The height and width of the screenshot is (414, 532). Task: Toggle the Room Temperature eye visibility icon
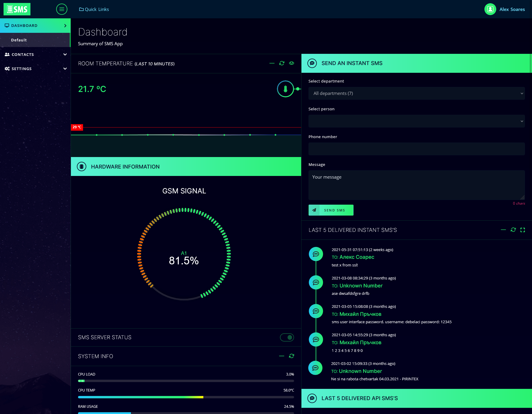(x=291, y=63)
